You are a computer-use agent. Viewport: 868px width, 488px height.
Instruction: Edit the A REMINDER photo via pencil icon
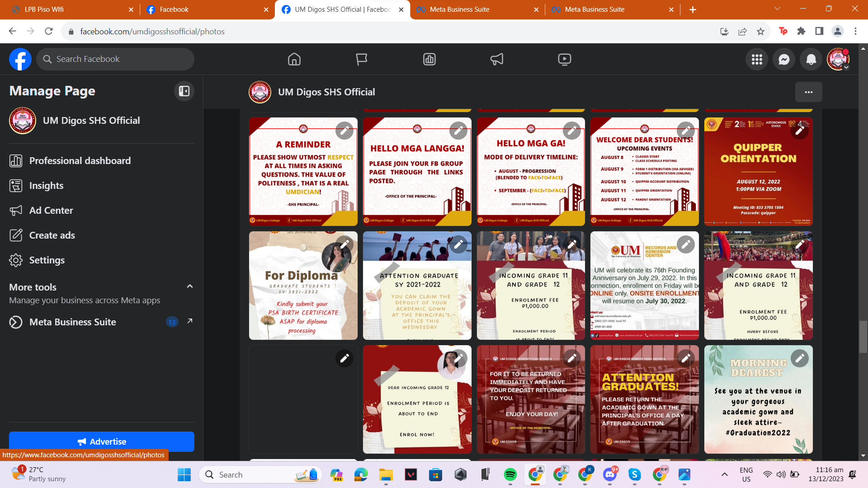[344, 131]
